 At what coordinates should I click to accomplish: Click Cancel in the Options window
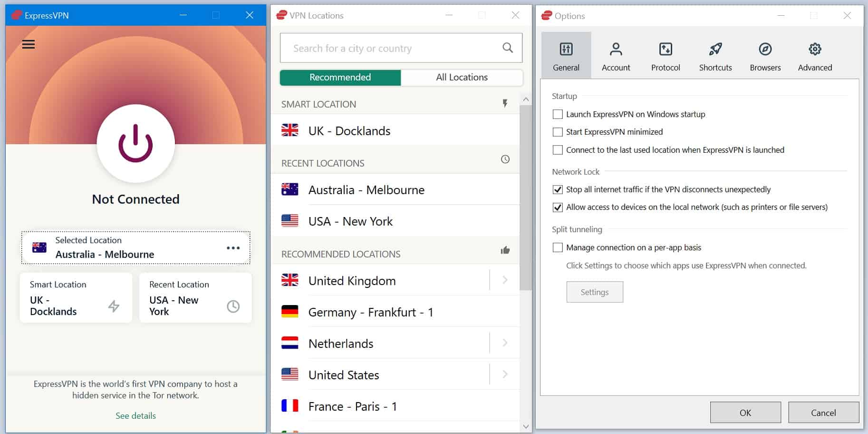point(823,413)
